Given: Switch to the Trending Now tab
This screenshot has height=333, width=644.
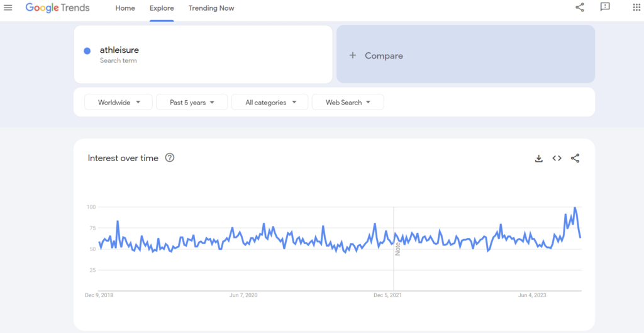Looking at the screenshot, I should click(211, 8).
